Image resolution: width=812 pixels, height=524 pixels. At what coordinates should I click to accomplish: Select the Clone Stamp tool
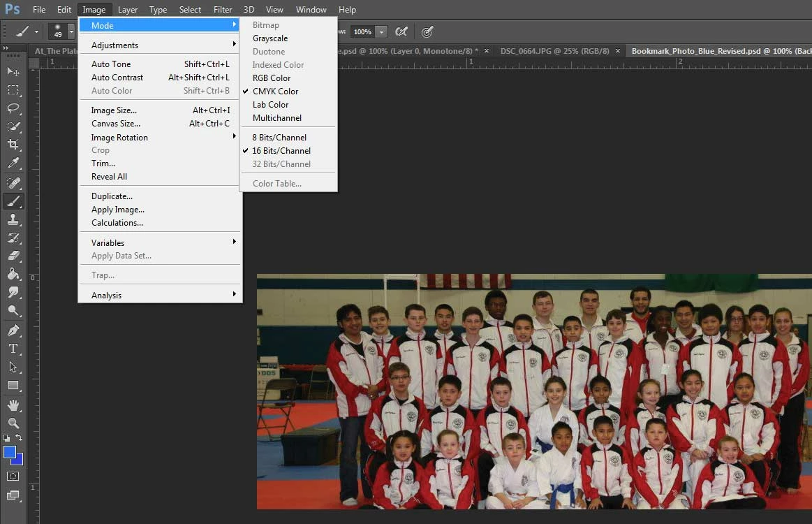pos(13,220)
